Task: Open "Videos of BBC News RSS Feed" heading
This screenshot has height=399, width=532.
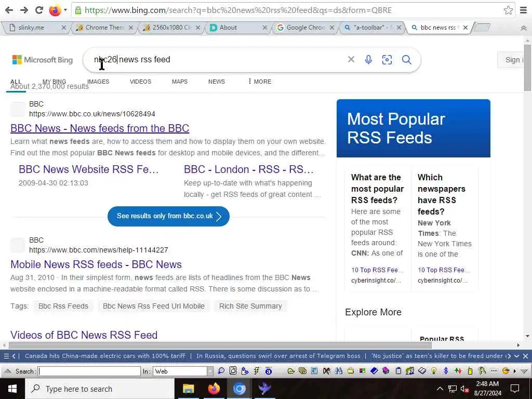Action: click(84, 335)
